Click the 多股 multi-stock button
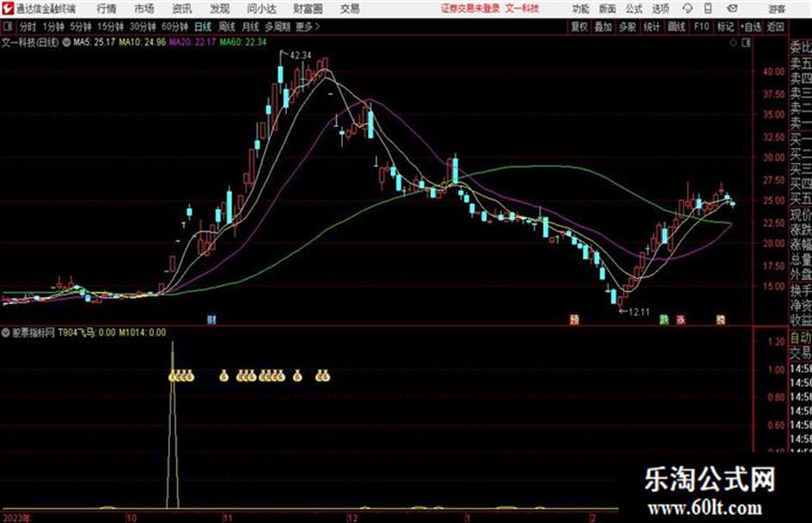This screenshot has width=812, height=523. tap(627, 27)
